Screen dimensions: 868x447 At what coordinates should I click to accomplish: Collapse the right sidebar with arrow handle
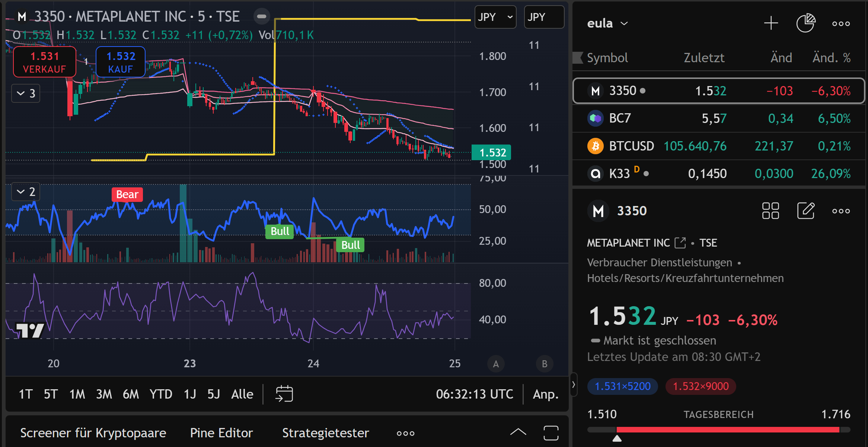pos(574,384)
